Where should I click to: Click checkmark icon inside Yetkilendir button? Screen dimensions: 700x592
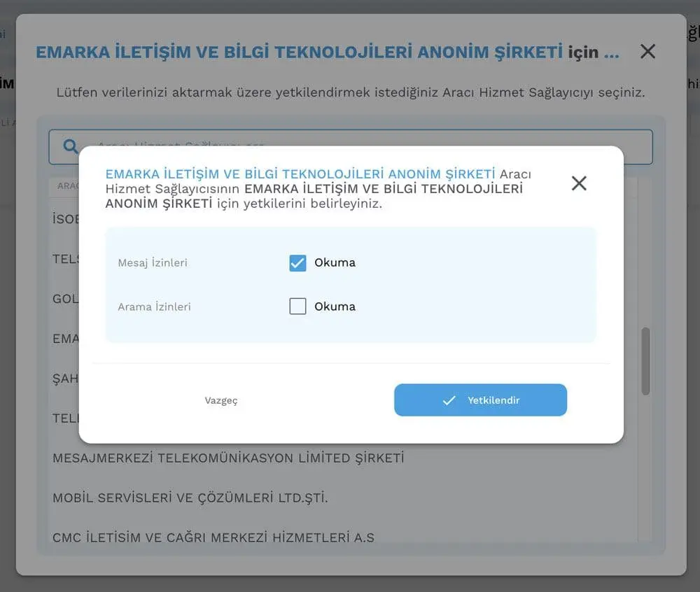pos(449,400)
